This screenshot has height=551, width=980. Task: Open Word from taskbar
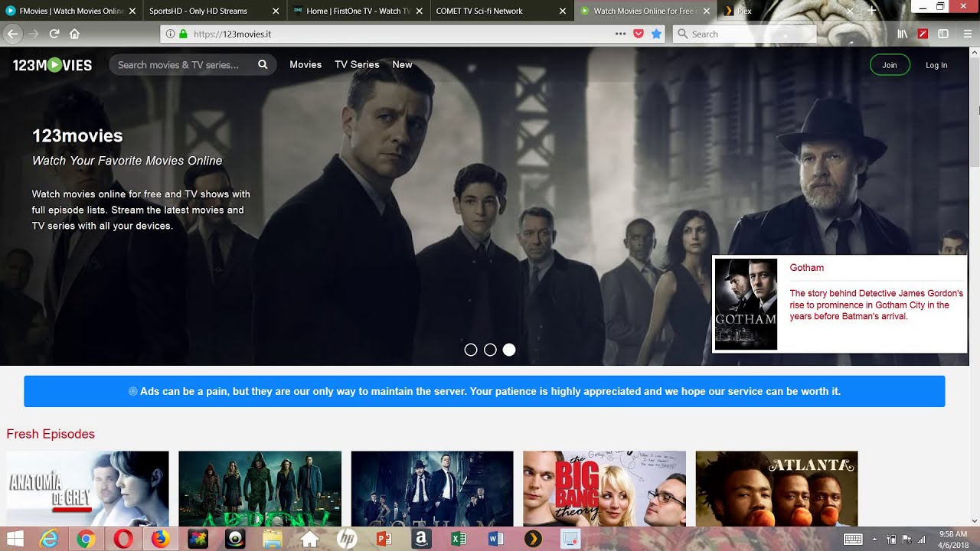pos(496,539)
